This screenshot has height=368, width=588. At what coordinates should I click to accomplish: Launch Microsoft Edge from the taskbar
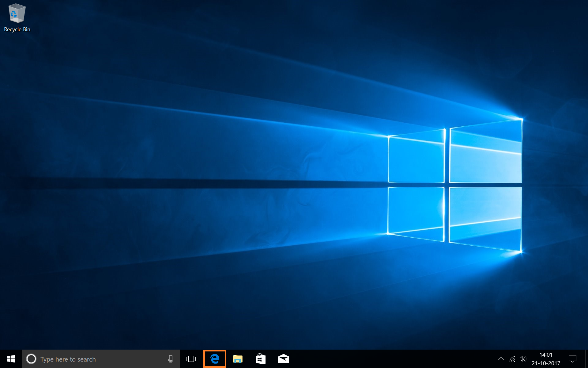(215, 359)
